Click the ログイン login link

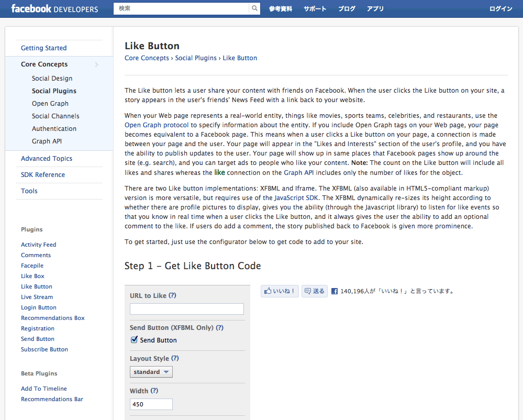[x=500, y=9]
